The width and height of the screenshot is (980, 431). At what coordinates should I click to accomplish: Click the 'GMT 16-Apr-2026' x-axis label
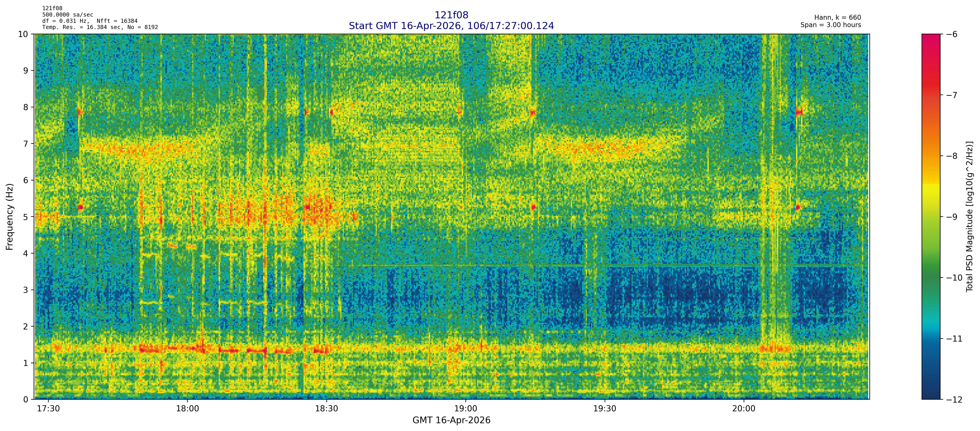451,420
